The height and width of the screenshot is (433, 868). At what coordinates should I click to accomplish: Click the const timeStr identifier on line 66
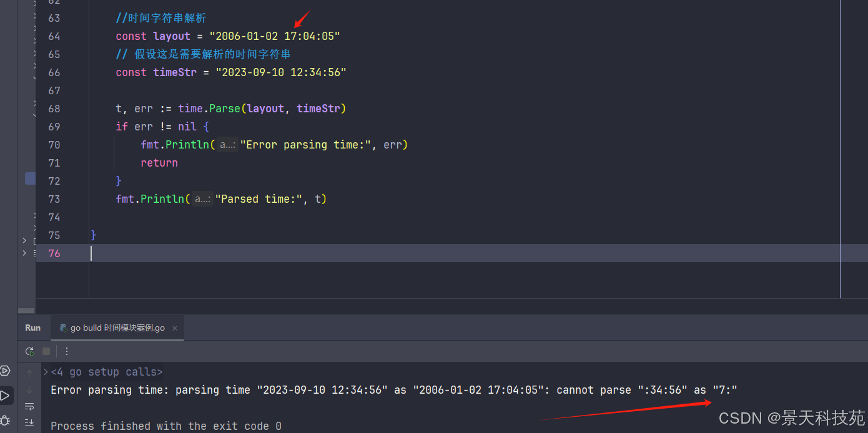(175, 72)
